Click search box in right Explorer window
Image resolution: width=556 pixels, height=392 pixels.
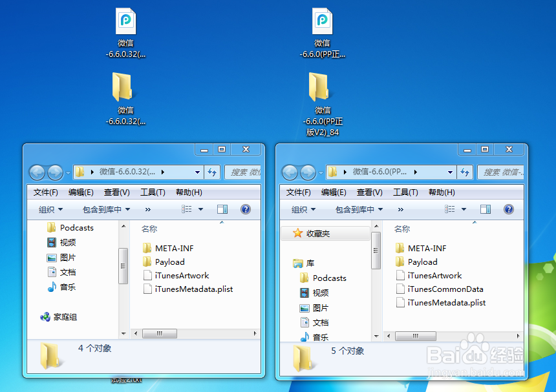click(500, 172)
